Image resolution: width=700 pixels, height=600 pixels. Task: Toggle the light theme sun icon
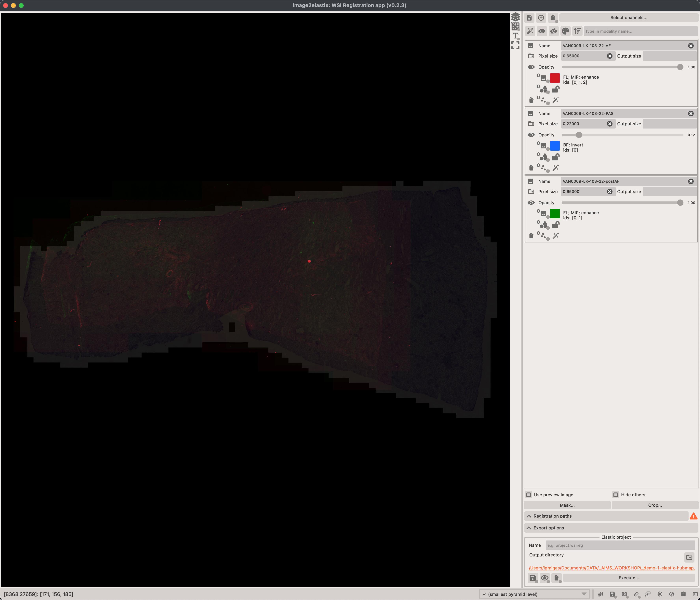tap(659, 594)
